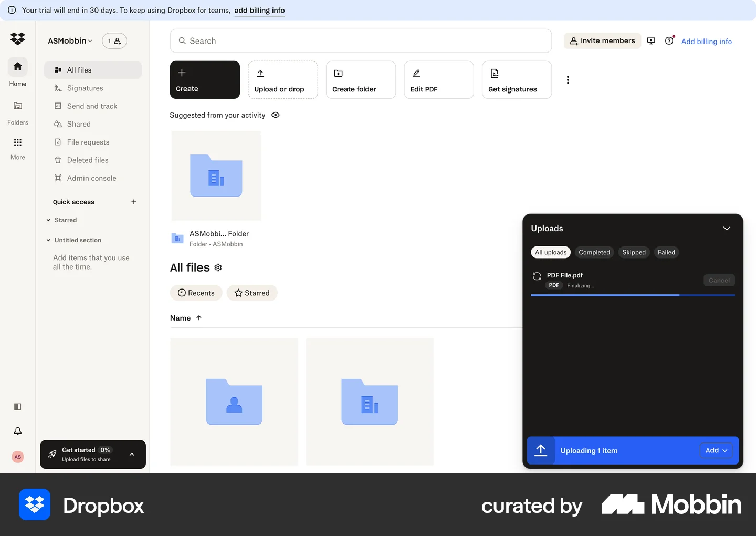Screen dimensions: 756x536
Task: Click the Create button
Action: (x=205, y=80)
